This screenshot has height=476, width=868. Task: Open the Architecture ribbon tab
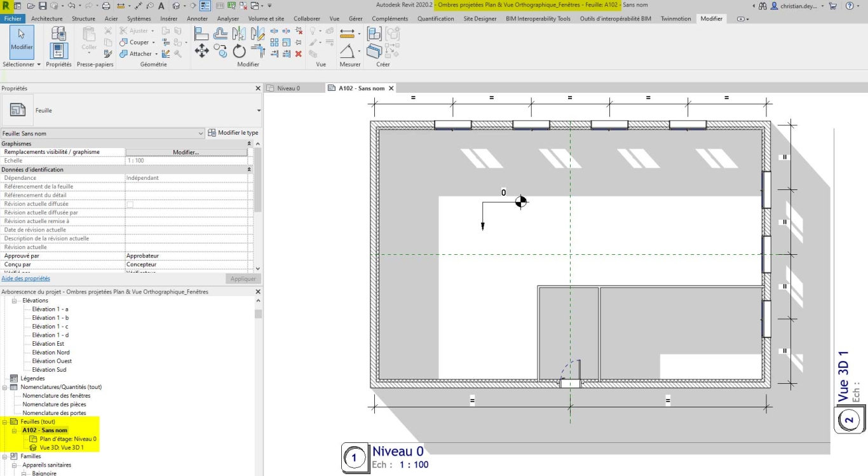(46, 18)
